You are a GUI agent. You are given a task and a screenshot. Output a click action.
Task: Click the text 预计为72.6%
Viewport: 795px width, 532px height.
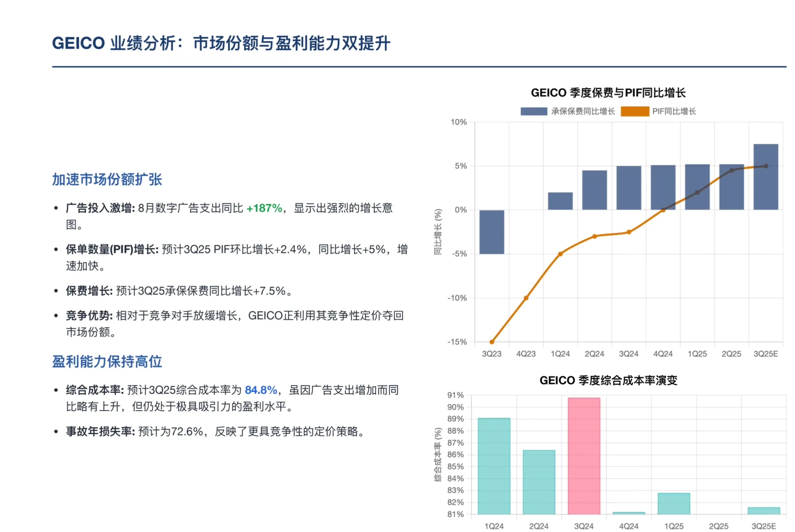pyautogui.click(x=171, y=432)
